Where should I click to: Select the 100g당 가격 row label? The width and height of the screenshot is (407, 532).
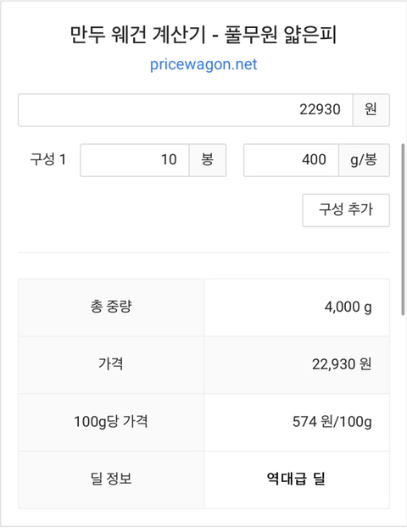(x=111, y=422)
